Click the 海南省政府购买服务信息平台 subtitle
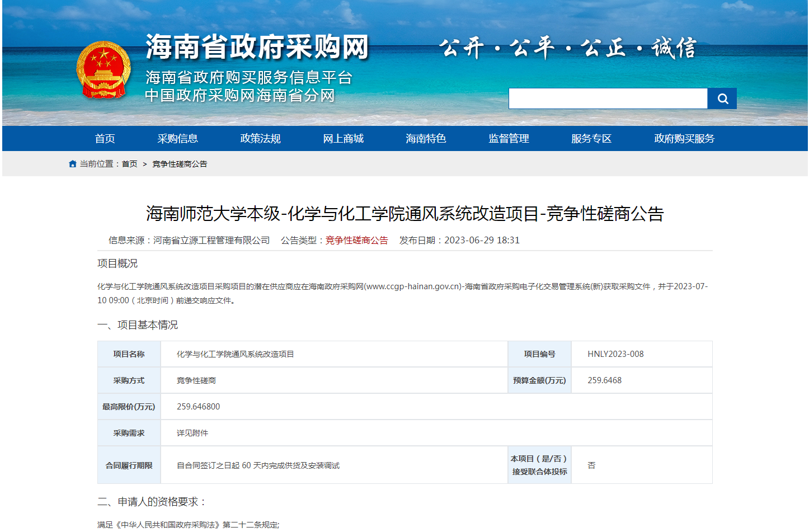 [x=249, y=77]
